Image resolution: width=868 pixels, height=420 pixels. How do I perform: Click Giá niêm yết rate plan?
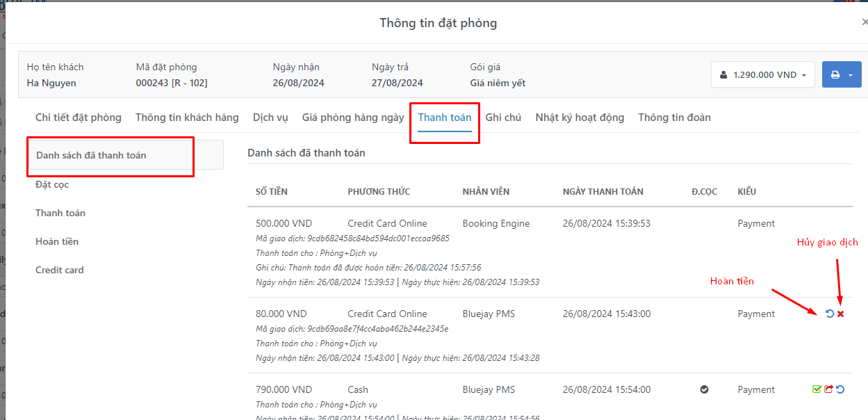pos(498,83)
